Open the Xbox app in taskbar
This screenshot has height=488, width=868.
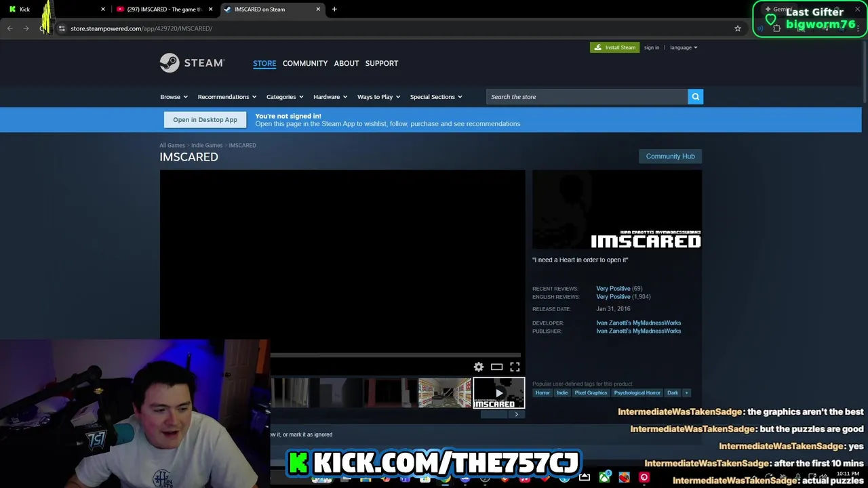[x=604, y=477]
